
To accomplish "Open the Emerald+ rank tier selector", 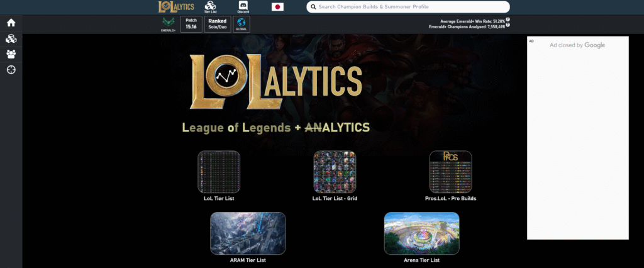I will [x=168, y=25].
